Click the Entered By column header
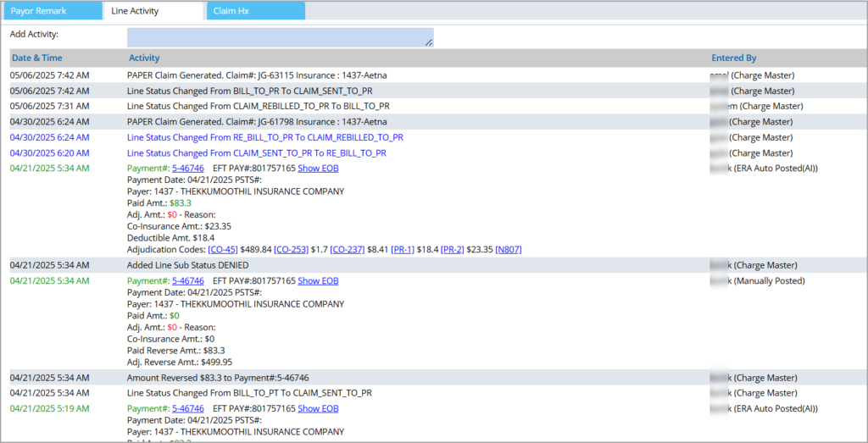The height and width of the screenshot is (443, 868). click(734, 58)
